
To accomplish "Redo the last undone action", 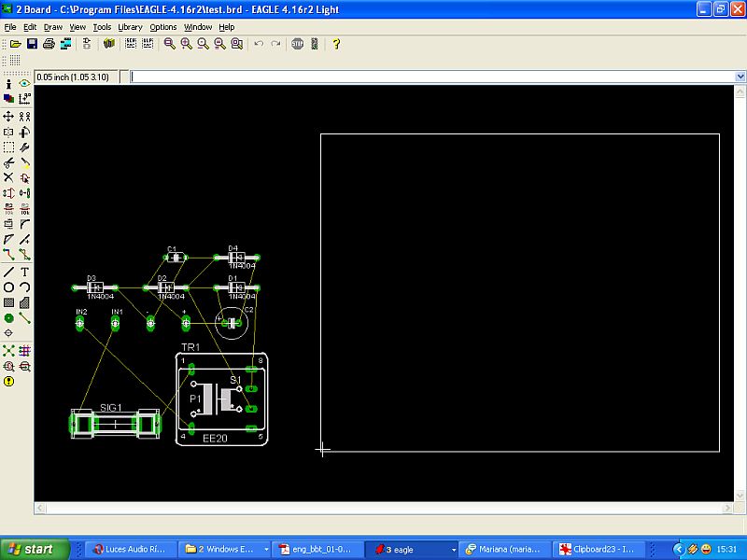I will tap(275, 44).
